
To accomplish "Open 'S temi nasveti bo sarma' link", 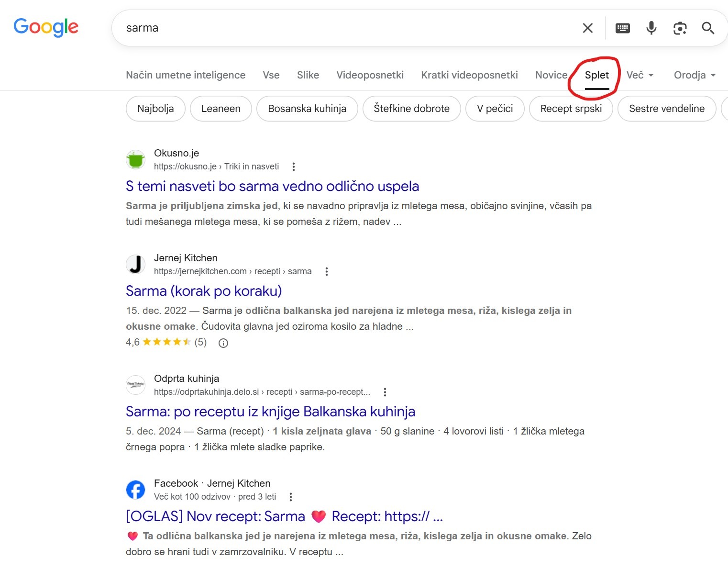I will (272, 186).
